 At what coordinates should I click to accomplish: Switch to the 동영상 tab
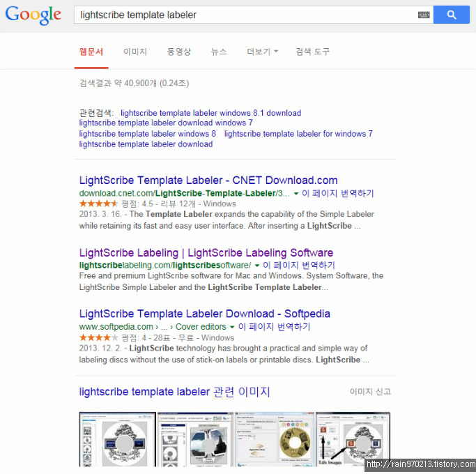179,52
